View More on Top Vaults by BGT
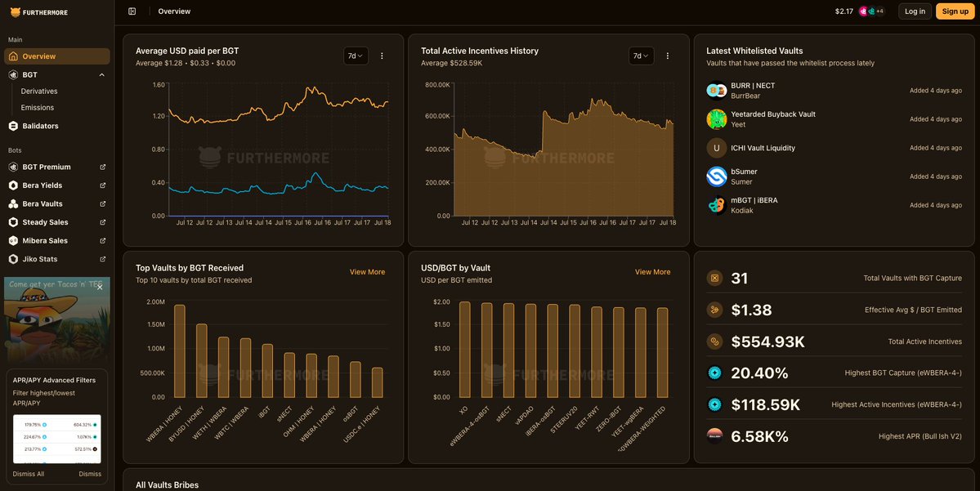 [368, 272]
